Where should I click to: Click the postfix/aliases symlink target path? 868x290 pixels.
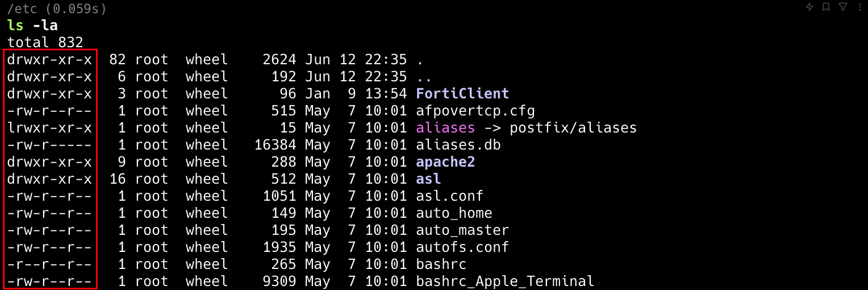(573, 127)
